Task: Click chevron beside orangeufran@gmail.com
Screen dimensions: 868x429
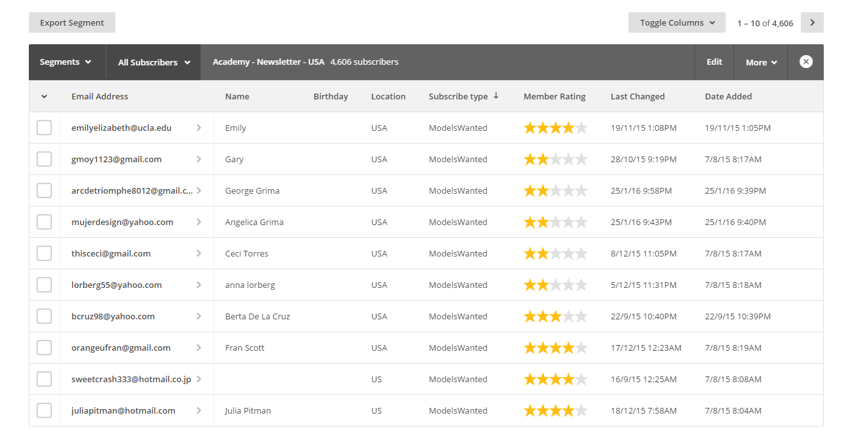Action: 199,348
